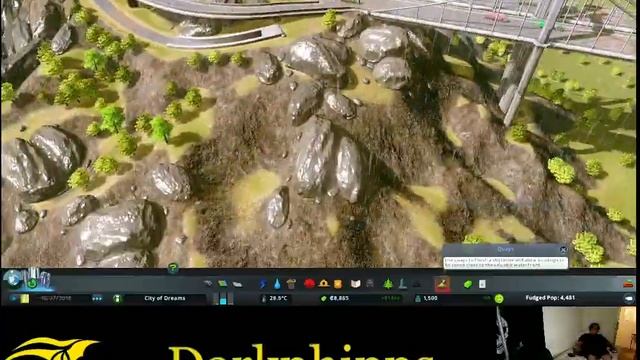The width and height of the screenshot is (640, 360).
Task: Activate the Bulldozer tool
Action: click(x=629, y=284)
